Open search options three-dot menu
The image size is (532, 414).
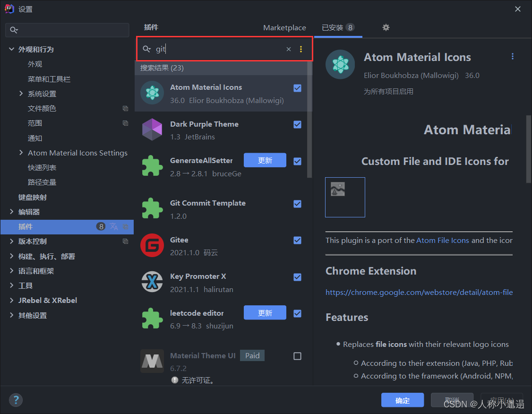click(301, 49)
